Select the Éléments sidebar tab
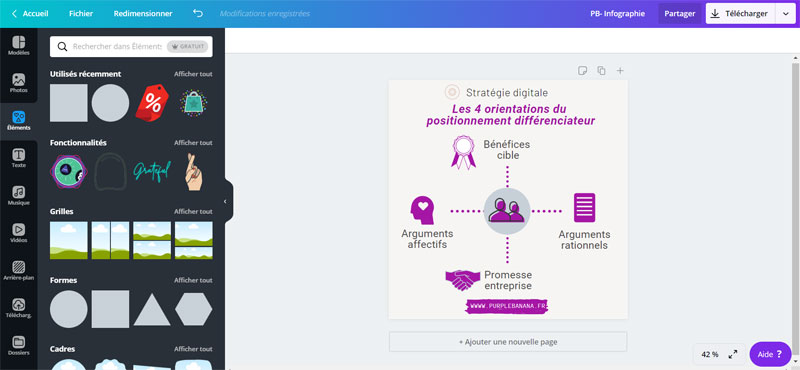 [x=18, y=121]
